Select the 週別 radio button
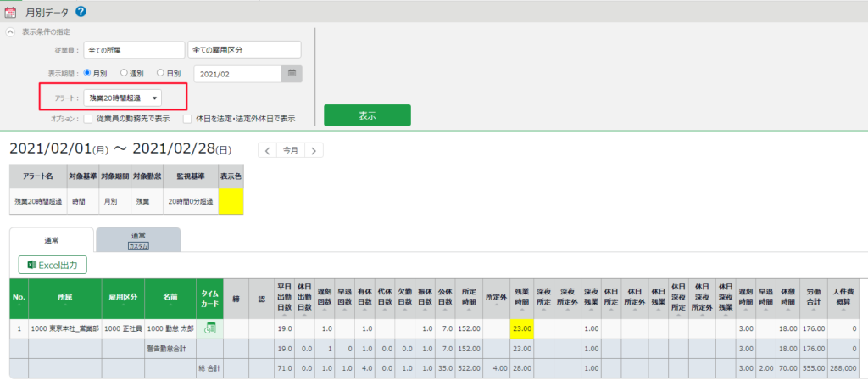 (124, 73)
